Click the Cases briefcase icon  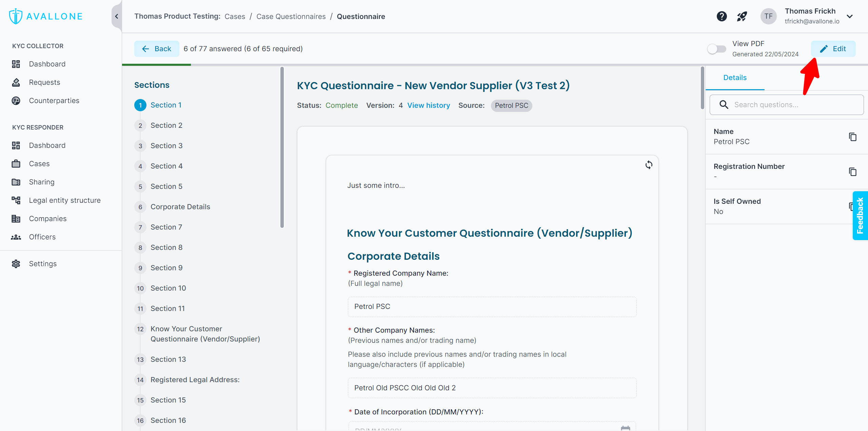(x=16, y=164)
